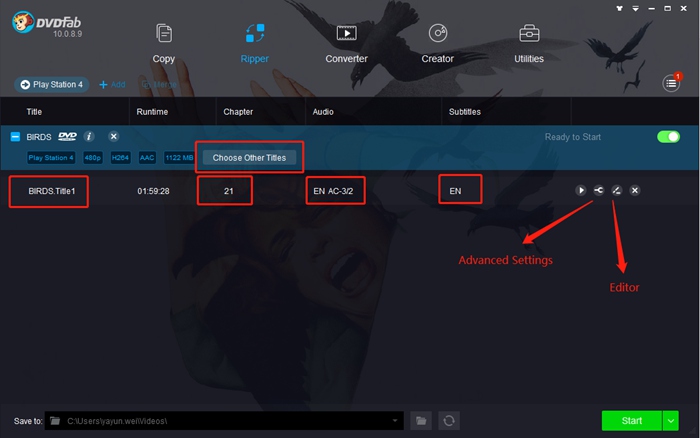700x438 pixels.
Task: Click the Audio column header
Action: [x=323, y=112]
